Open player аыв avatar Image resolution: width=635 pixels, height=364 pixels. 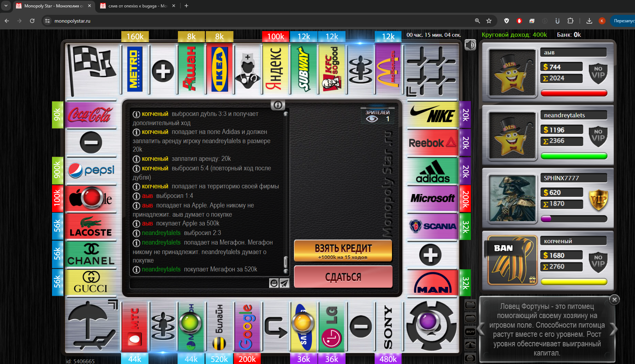512,73
